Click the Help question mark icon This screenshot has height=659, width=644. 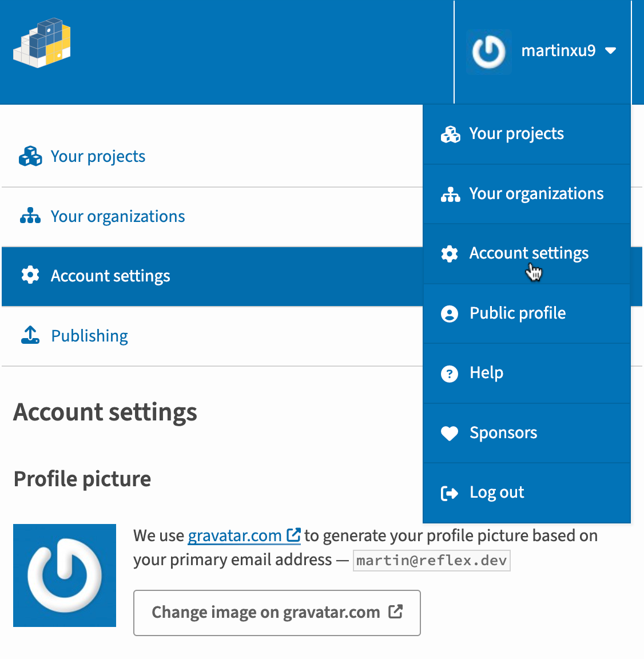click(x=450, y=374)
